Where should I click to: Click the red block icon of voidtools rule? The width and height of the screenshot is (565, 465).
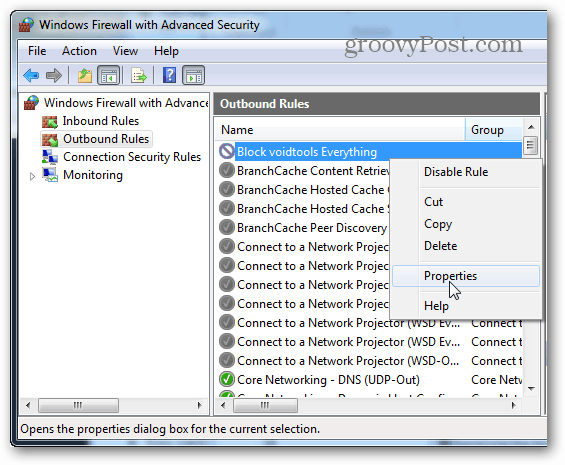(x=227, y=151)
